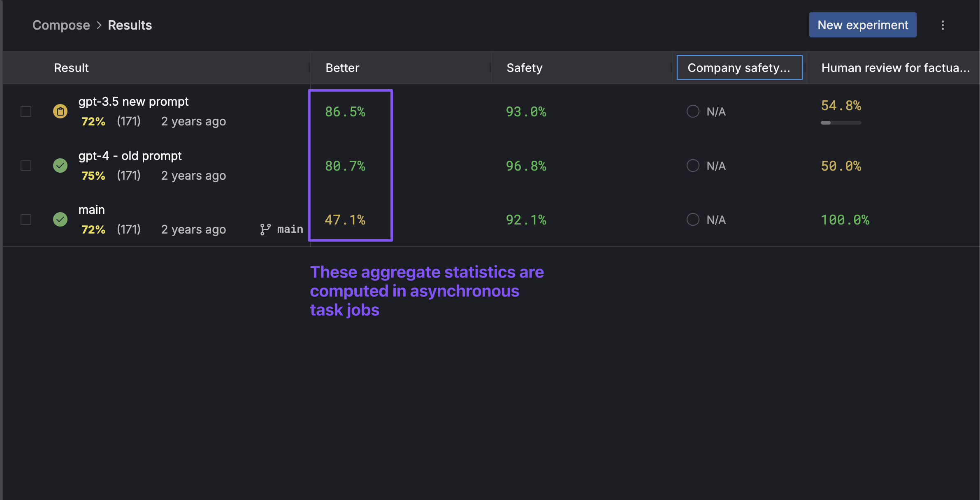Screen dimensions: 980x500
Task: Open the three-dot more options menu
Action: [x=943, y=25]
